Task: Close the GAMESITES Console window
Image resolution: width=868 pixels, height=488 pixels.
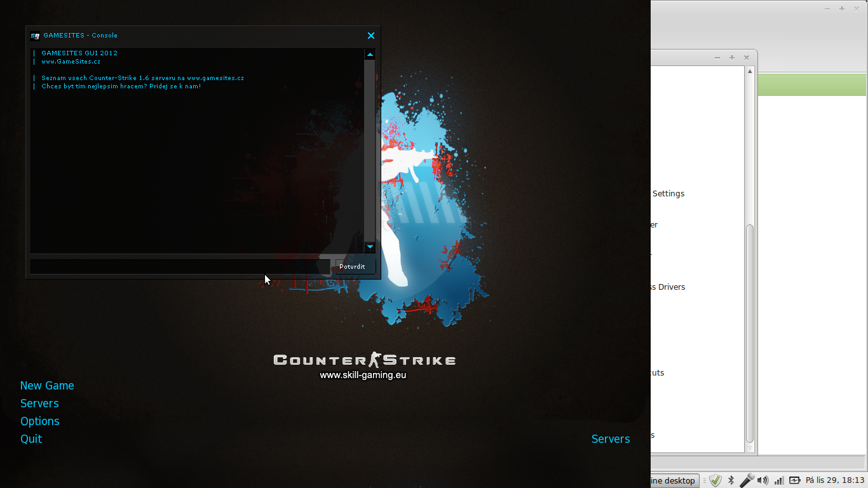Action: (371, 36)
